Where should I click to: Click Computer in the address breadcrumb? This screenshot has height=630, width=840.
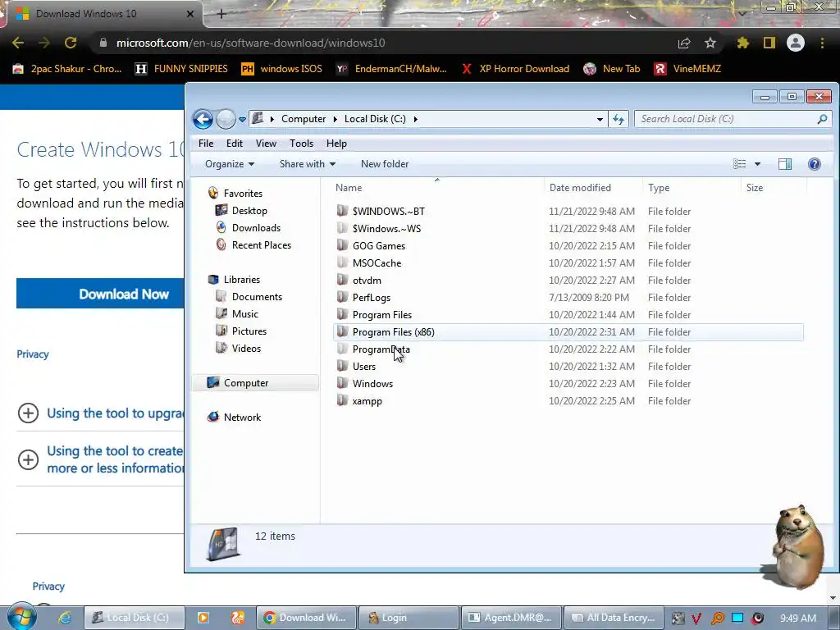click(x=304, y=119)
